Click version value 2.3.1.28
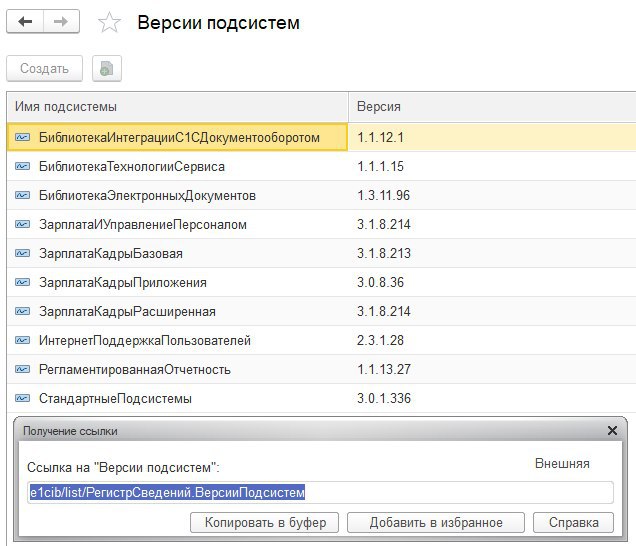Image resolution: width=636 pixels, height=546 pixels. pos(380,340)
